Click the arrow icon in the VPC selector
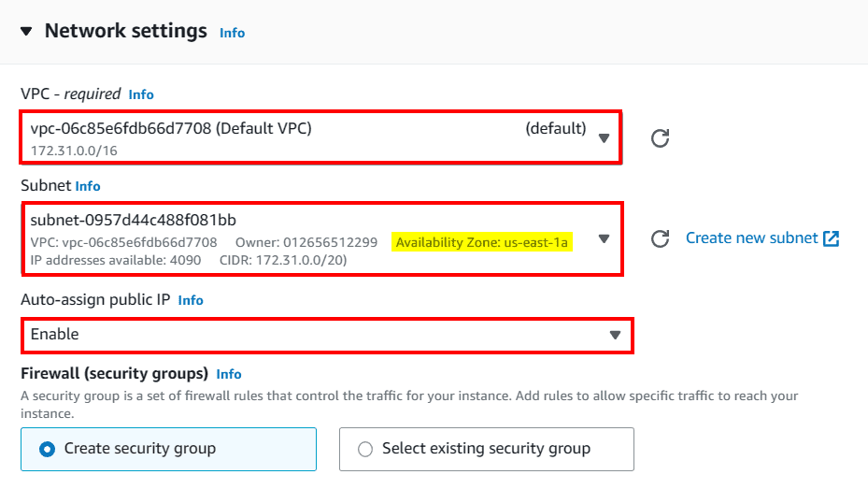Viewport: 868px width, 489px height. coord(604,138)
